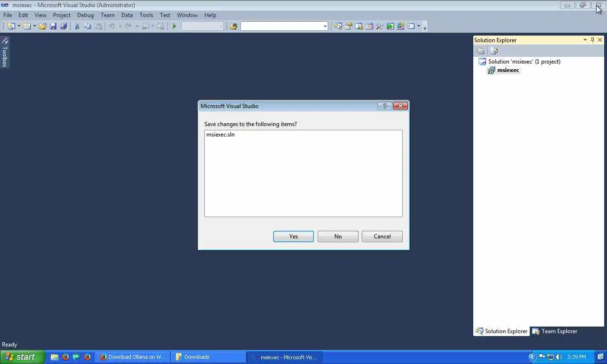Expand the Find combo box dropdown arrow

point(325,26)
